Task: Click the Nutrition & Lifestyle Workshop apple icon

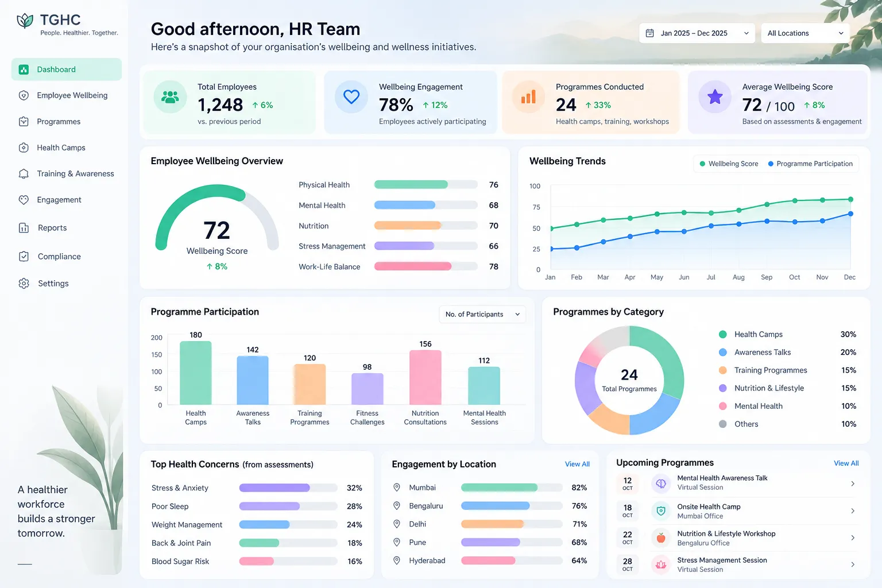Action: click(661, 538)
